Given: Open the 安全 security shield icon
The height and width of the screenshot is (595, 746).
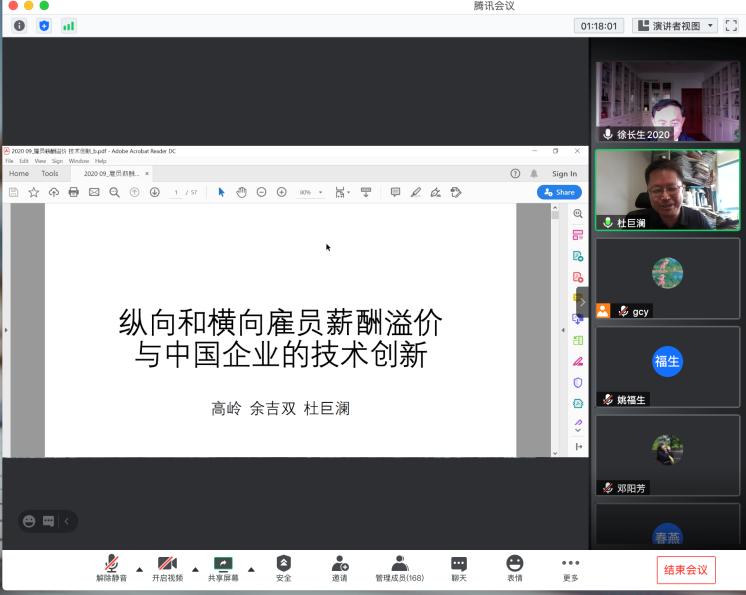Looking at the screenshot, I should (x=284, y=567).
